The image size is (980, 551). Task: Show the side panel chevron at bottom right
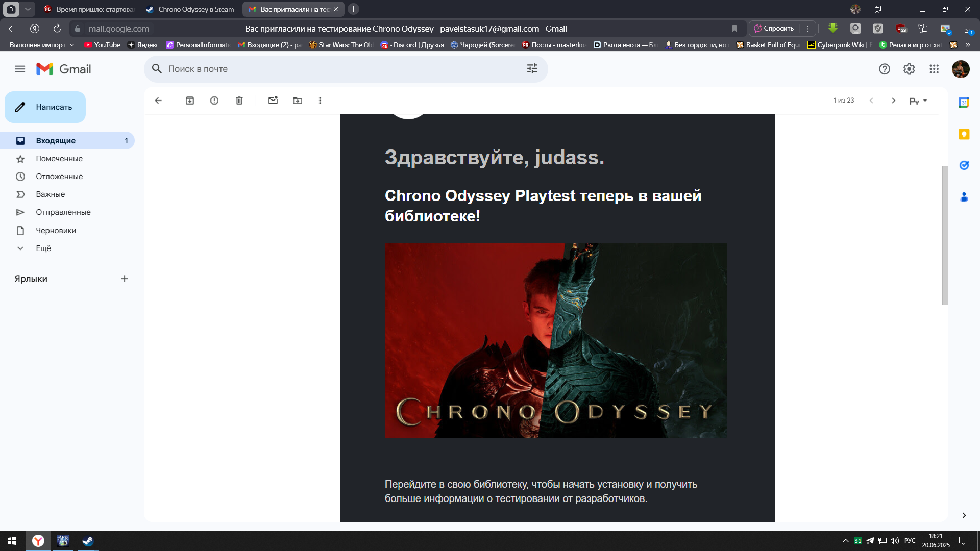(x=964, y=515)
